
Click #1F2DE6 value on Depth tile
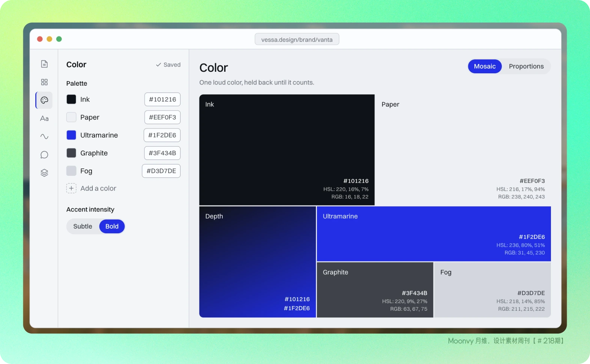tap(297, 308)
